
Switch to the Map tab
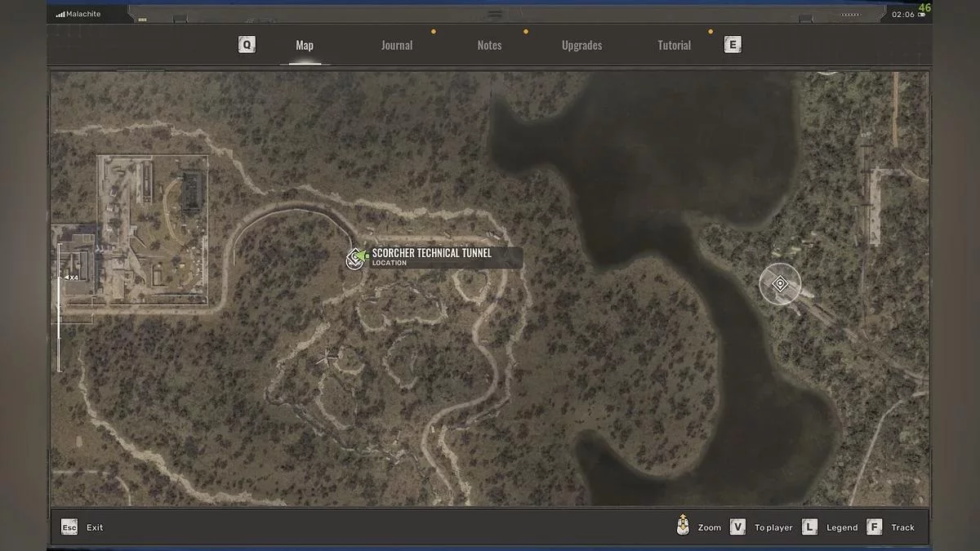pos(305,46)
